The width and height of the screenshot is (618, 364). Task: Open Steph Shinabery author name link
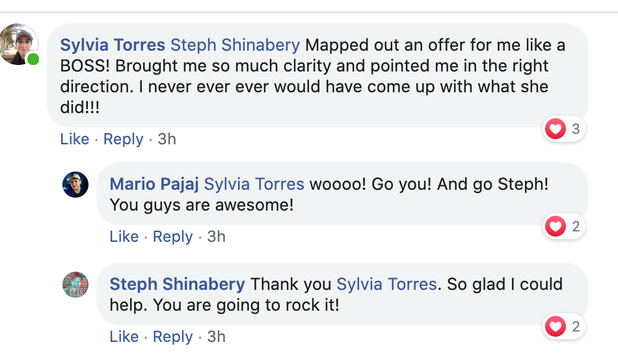tap(177, 285)
